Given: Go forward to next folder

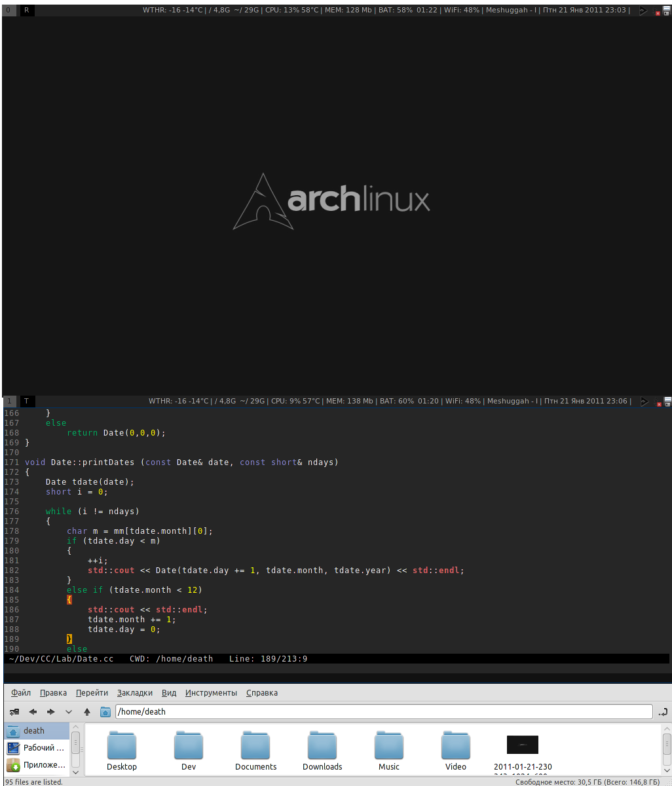Looking at the screenshot, I should point(50,711).
